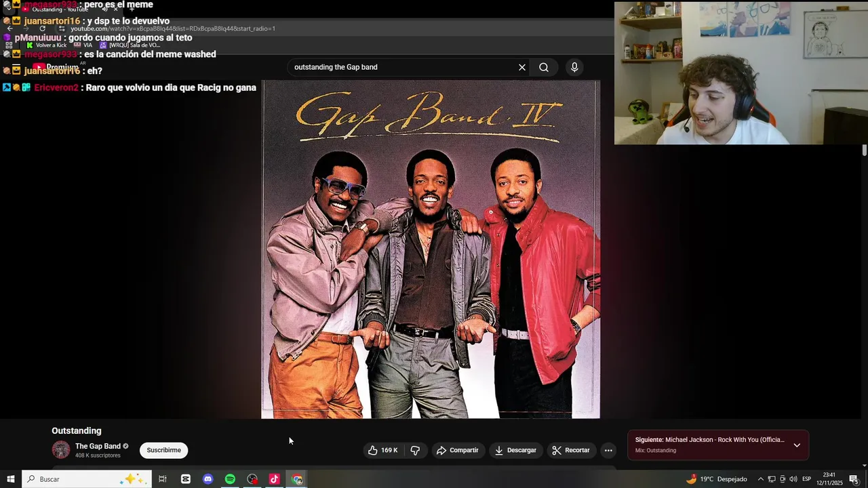The height and width of the screenshot is (488, 868).
Task: Clear the YouTube search box with the X
Action: point(522,67)
